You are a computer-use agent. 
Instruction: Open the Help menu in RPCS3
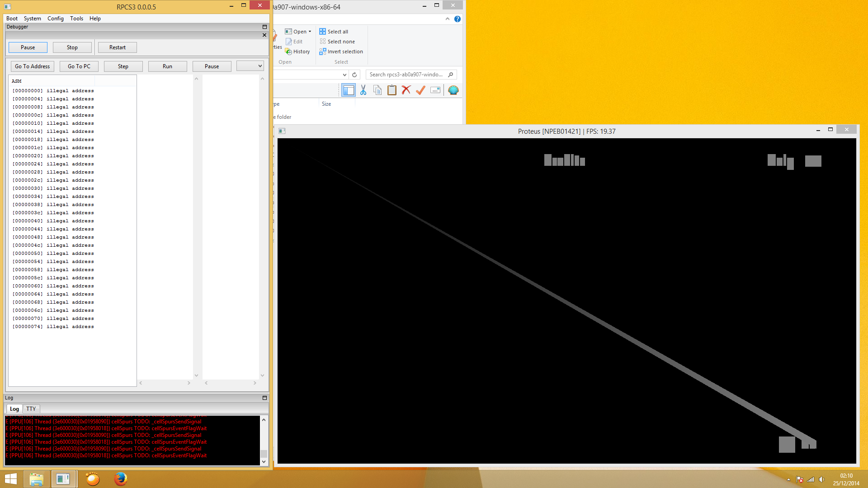pos(95,19)
